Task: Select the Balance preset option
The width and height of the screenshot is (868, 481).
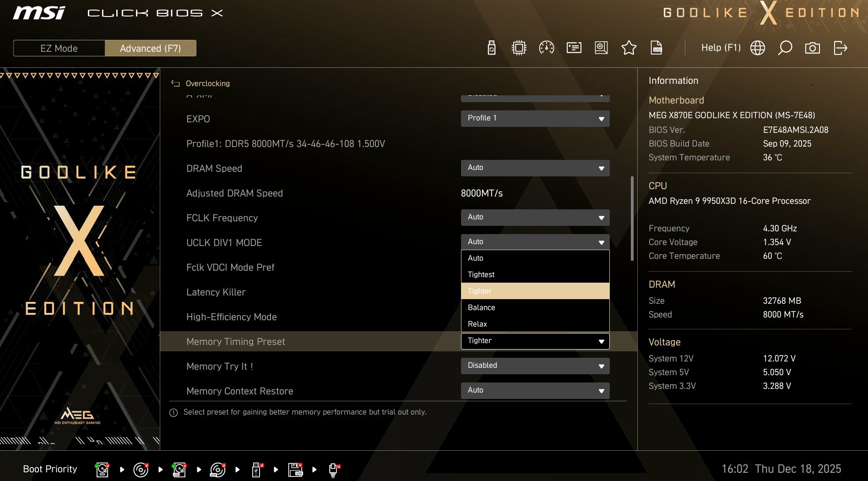Action: coord(535,307)
